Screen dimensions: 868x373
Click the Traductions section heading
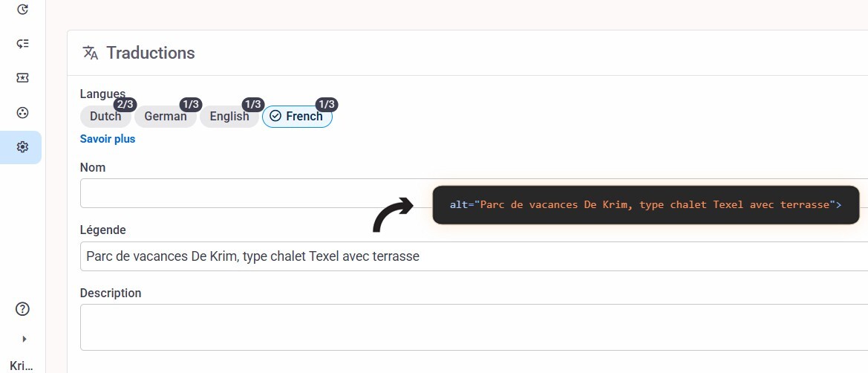pyautogui.click(x=151, y=53)
